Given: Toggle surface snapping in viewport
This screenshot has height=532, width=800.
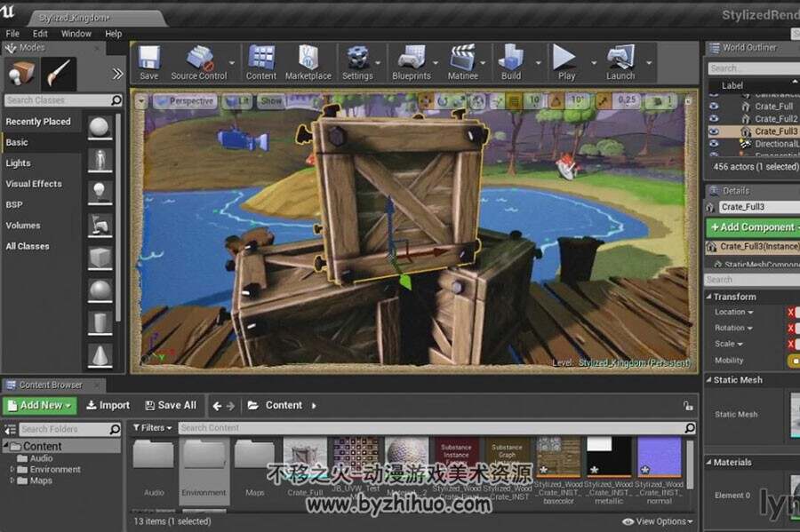Looking at the screenshot, I should (x=497, y=101).
